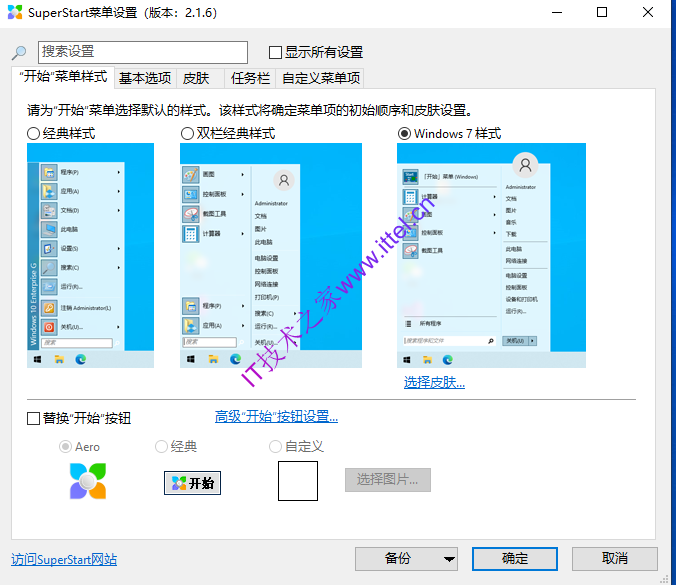Click the Windows 7 样式 preview thumbnail
This screenshot has width=676, height=585.
(491, 255)
